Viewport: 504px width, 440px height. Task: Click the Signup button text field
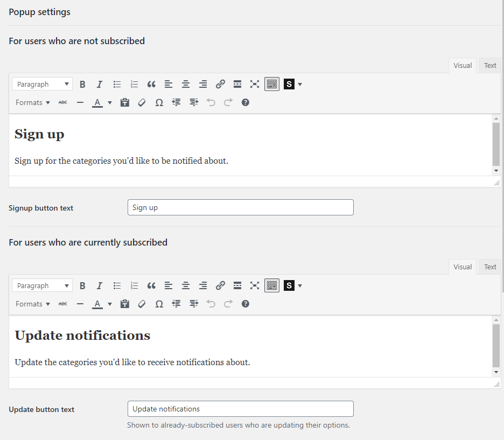[x=240, y=207]
